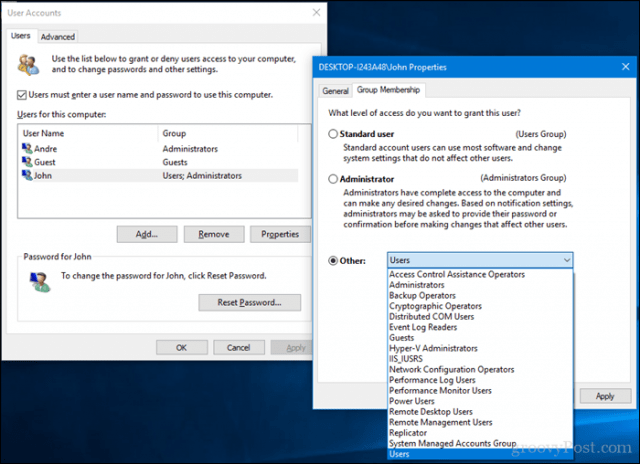Choose Network Configuration Operators from the dropdown
Image resolution: width=640 pixels, height=464 pixels.
480,369
